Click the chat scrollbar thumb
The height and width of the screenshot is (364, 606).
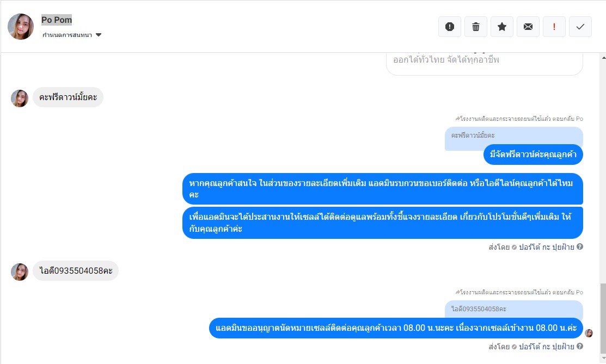(x=603, y=318)
